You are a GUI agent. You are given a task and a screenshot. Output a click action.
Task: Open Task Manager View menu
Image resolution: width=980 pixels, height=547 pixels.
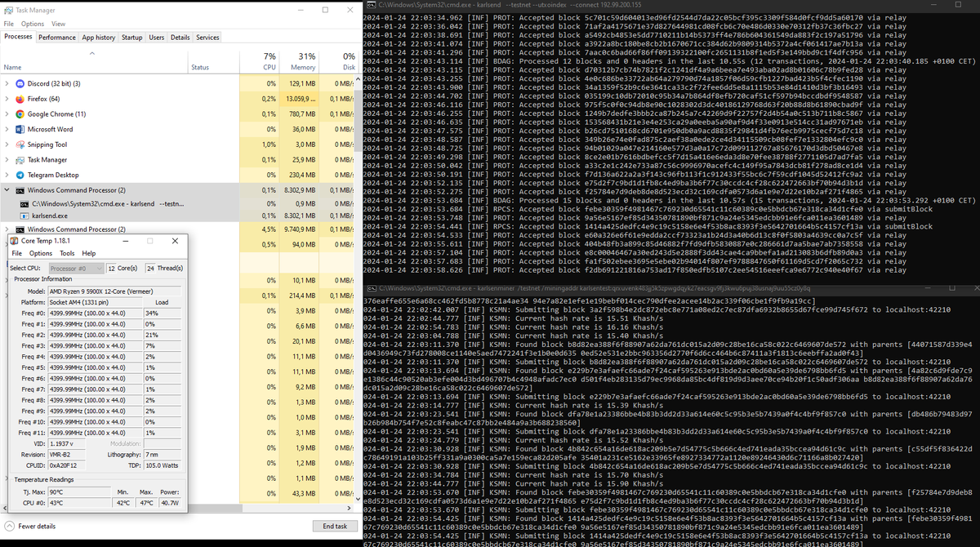click(58, 24)
